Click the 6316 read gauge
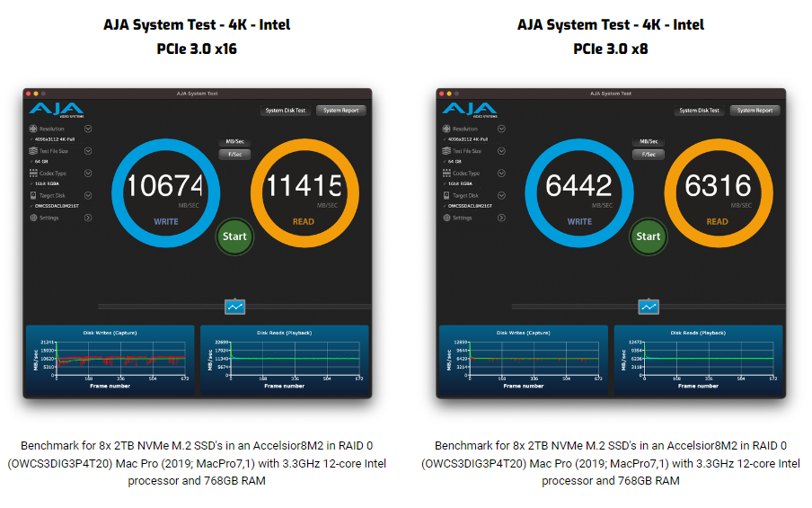 (x=719, y=192)
